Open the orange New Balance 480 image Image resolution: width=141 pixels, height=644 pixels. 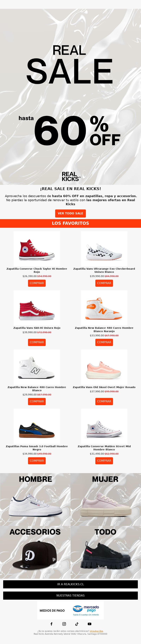[x=104, y=308]
